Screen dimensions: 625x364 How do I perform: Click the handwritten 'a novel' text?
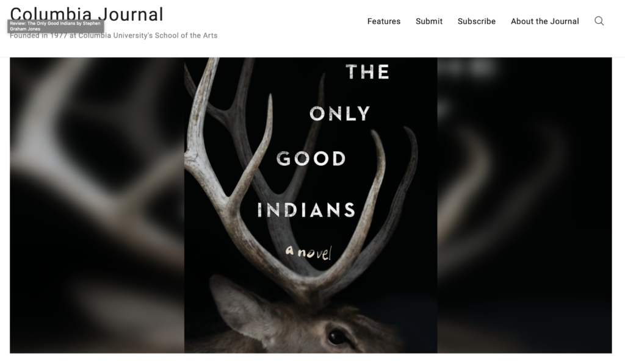pos(308,252)
